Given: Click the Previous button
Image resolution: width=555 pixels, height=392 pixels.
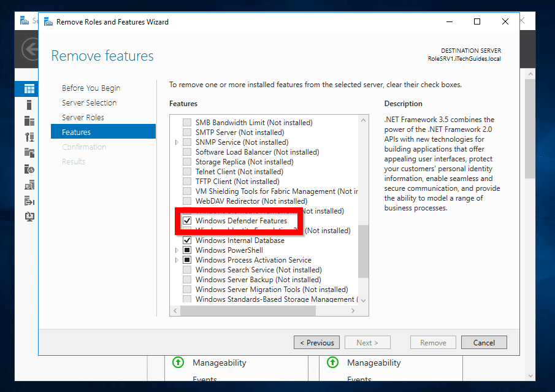Looking at the screenshot, I should pos(316,342).
